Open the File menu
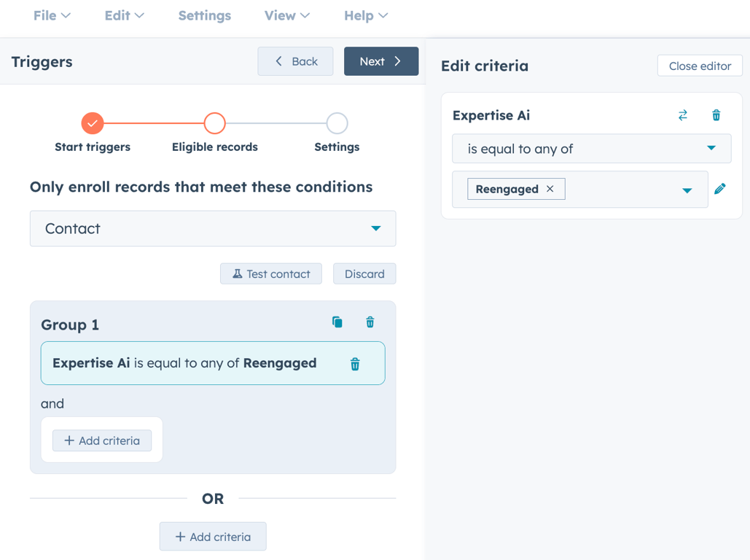The width and height of the screenshot is (750, 560). [x=52, y=15]
